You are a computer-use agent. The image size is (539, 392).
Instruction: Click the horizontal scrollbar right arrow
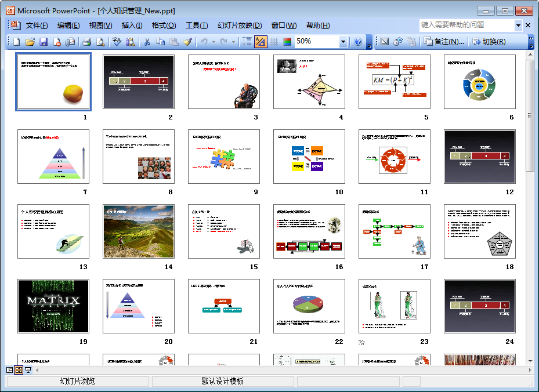coord(530,370)
